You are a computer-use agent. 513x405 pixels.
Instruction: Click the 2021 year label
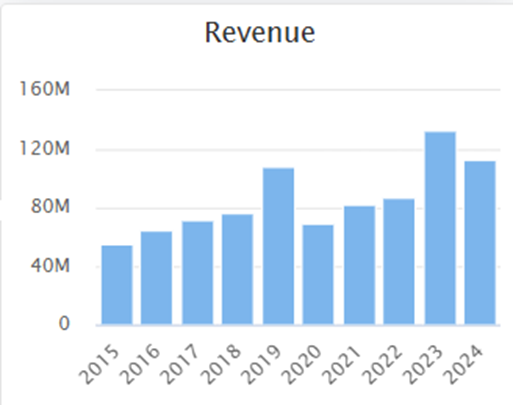tap(341, 365)
